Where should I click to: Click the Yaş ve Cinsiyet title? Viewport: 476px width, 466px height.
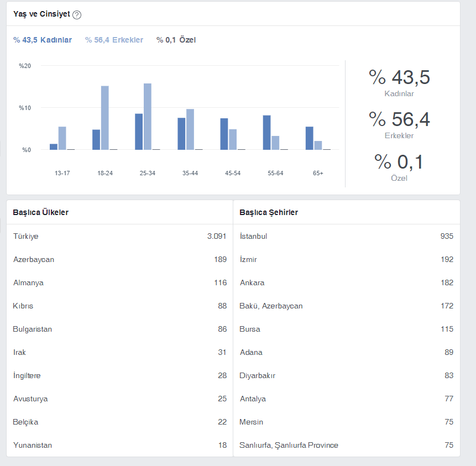41,14
